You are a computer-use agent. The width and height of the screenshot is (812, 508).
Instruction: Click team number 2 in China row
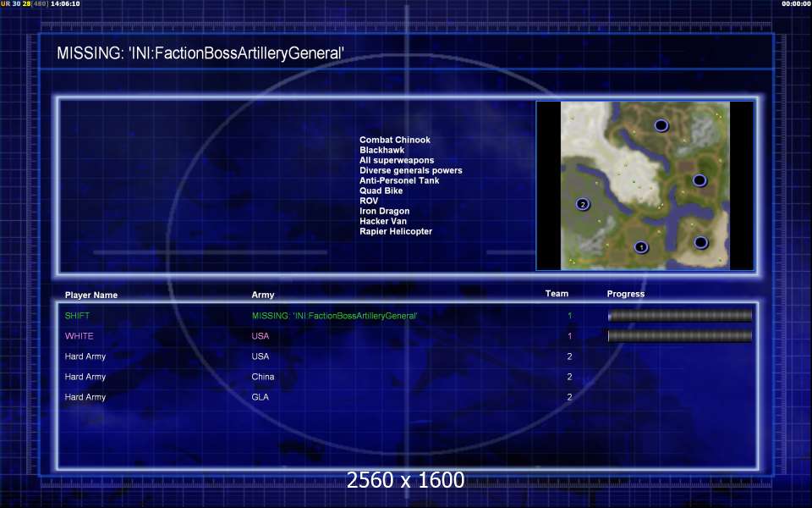(569, 377)
